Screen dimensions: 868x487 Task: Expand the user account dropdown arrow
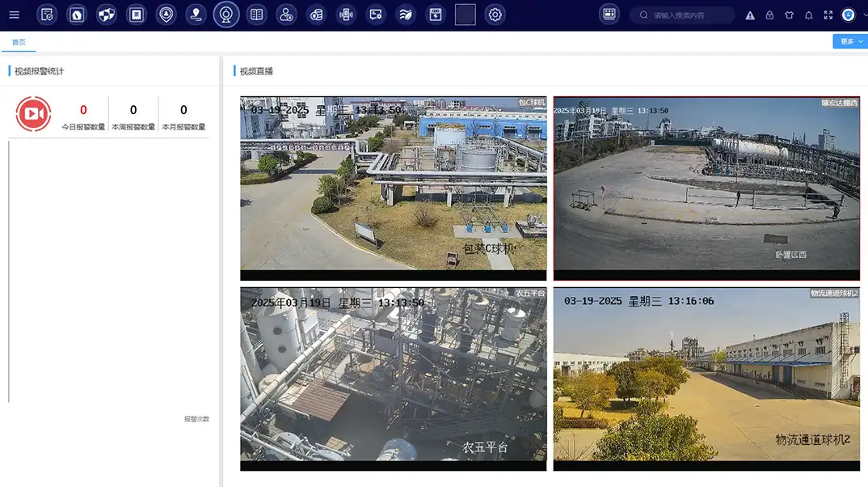(x=866, y=15)
